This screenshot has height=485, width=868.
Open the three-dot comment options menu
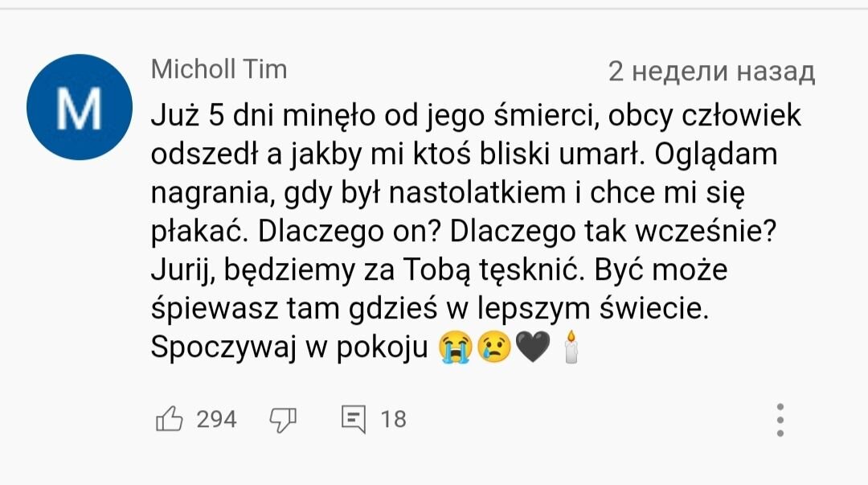[x=780, y=420]
